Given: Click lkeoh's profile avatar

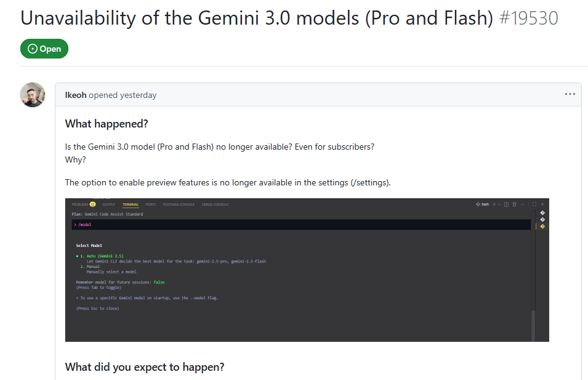Looking at the screenshot, I should click(33, 95).
